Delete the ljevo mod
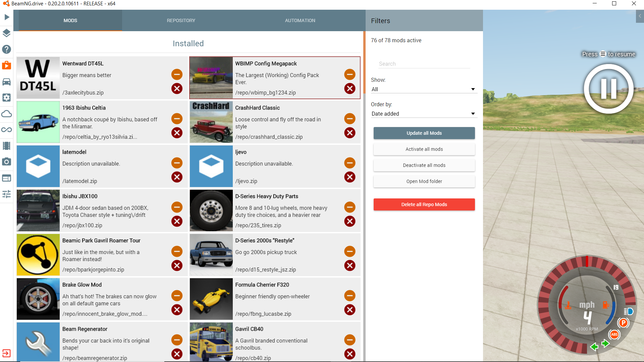The width and height of the screenshot is (644, 362). (350, 177)
